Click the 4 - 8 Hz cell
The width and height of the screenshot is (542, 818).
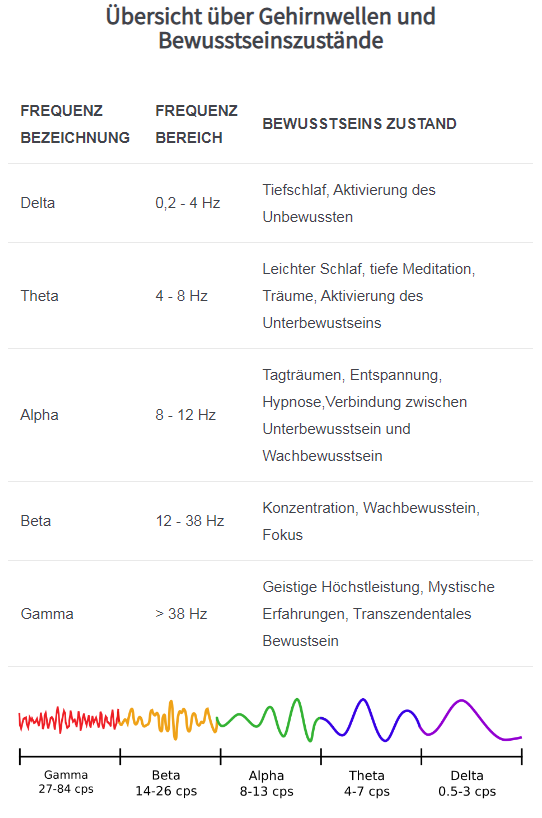pos(182,296)
